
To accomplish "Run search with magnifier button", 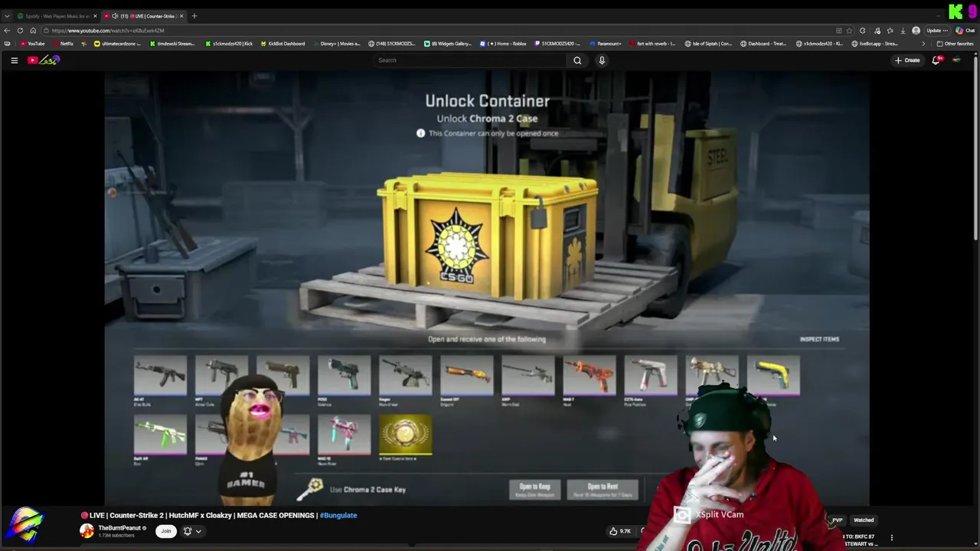I will pyautogui.click(x=577, y=60).
